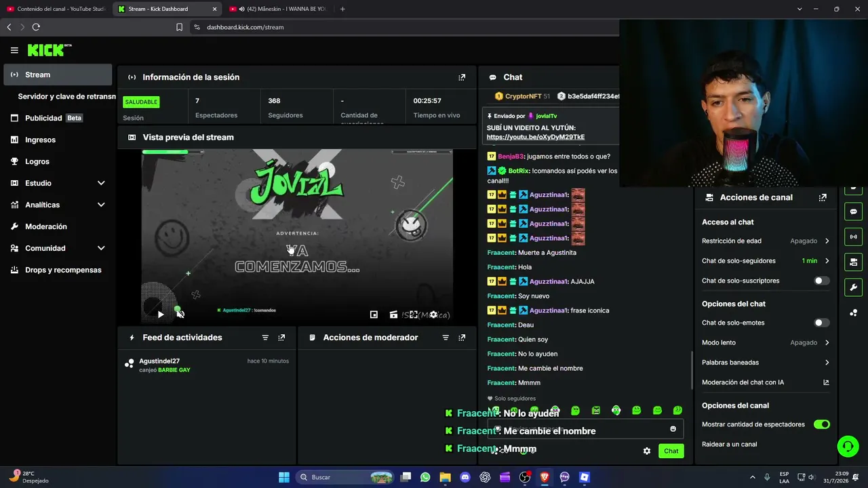
Task: Click the three-dots icon in right sidebar
Action: 853,312
